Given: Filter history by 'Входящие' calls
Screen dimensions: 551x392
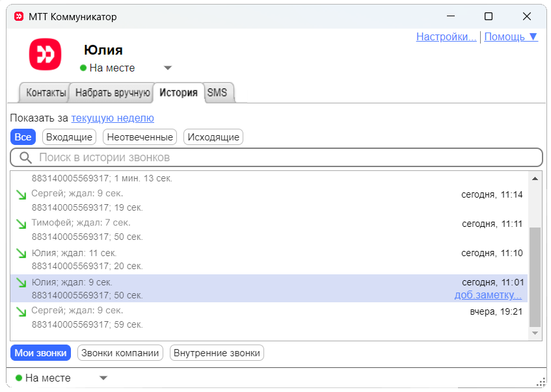Looking at the screenshot, I should pos(69,137).
